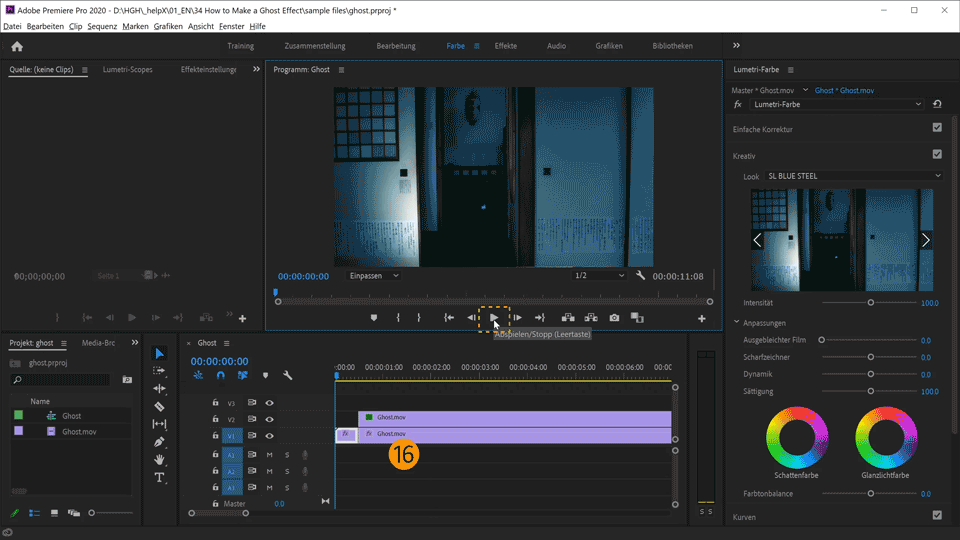960x540 pixels.
Task: Select the Type text tool
Action: pos(160,478)
